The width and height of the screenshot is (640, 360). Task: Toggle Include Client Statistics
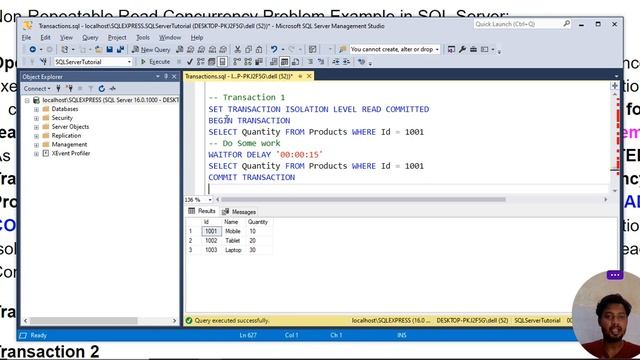[259, 62]
